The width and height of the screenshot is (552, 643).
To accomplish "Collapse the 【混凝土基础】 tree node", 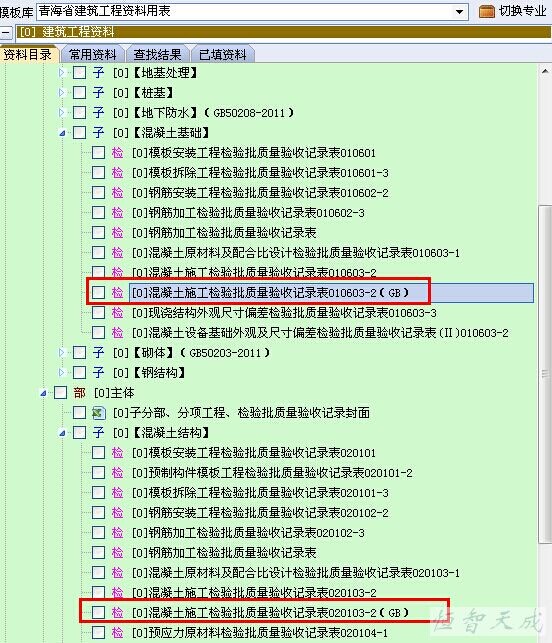I will 62,133.
